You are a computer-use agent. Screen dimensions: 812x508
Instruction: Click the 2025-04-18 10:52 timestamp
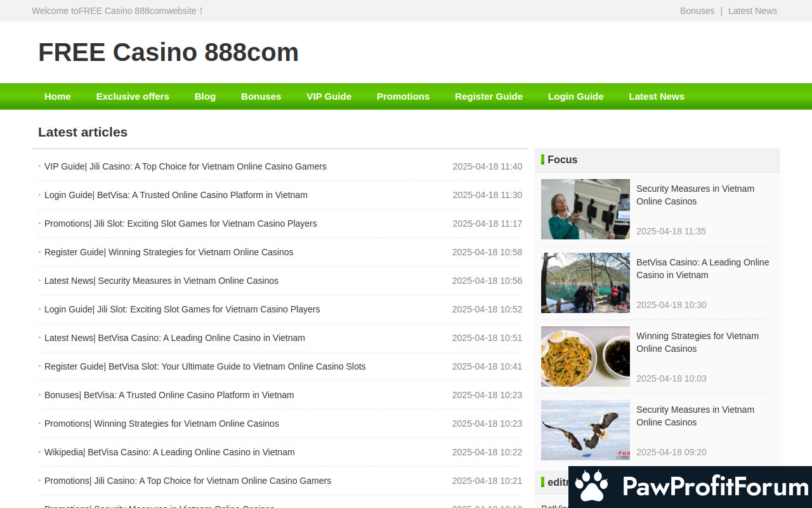(x=487, y=309)
